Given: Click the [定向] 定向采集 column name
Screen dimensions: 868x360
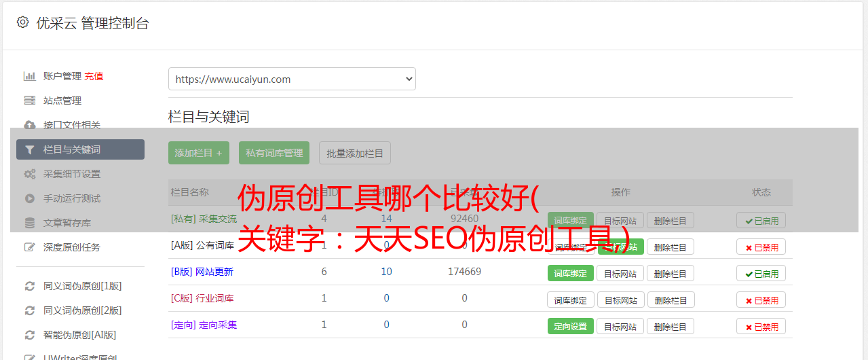Looking at the screenshot, I should tap(204, 325).
